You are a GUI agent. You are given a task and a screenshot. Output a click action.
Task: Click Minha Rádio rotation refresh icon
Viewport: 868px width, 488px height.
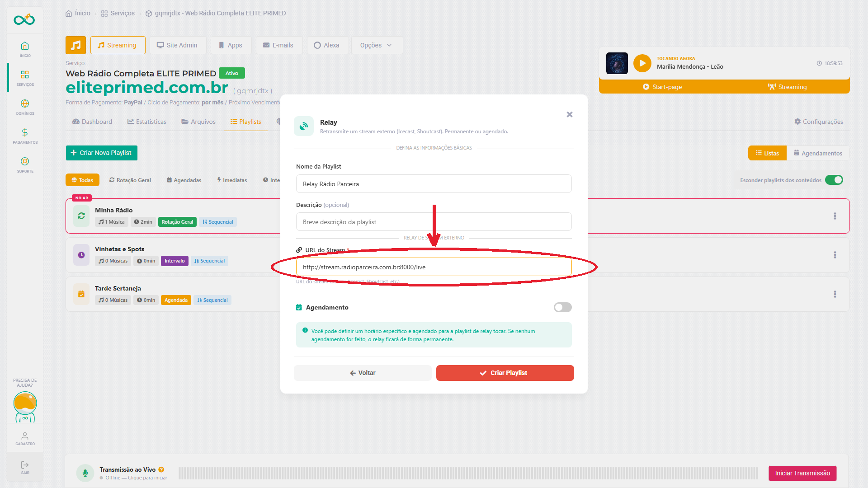tap(81, 216)
